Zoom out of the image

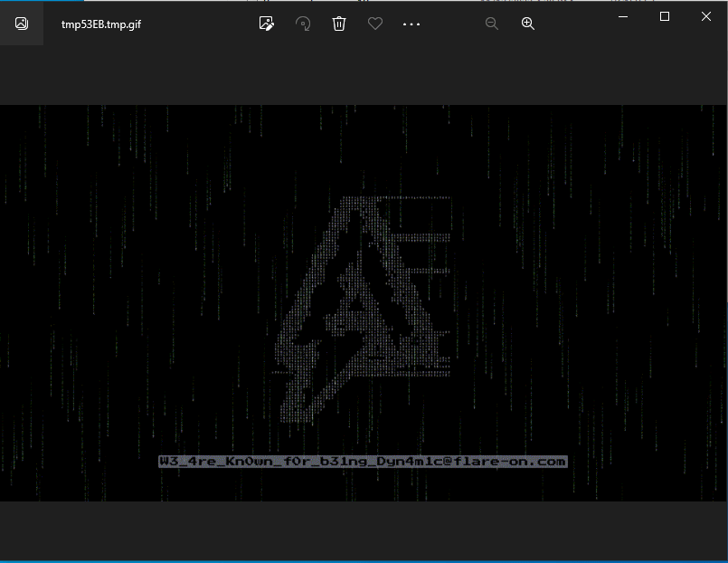pyautogui.click(x=492, y=24)
